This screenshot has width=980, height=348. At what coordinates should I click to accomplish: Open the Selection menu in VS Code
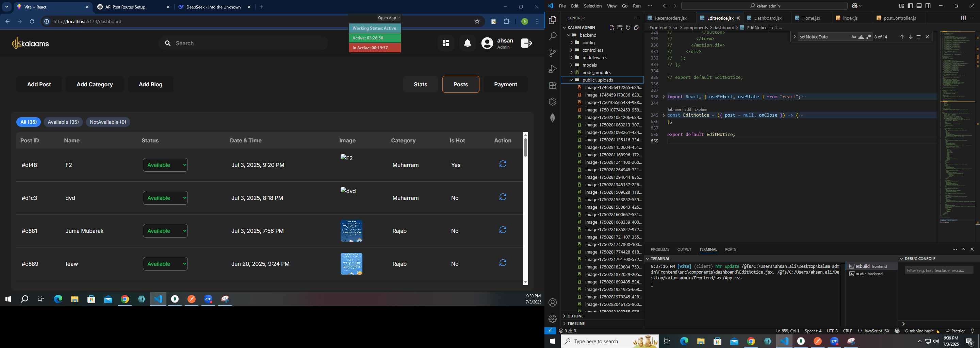pos(593,6)
